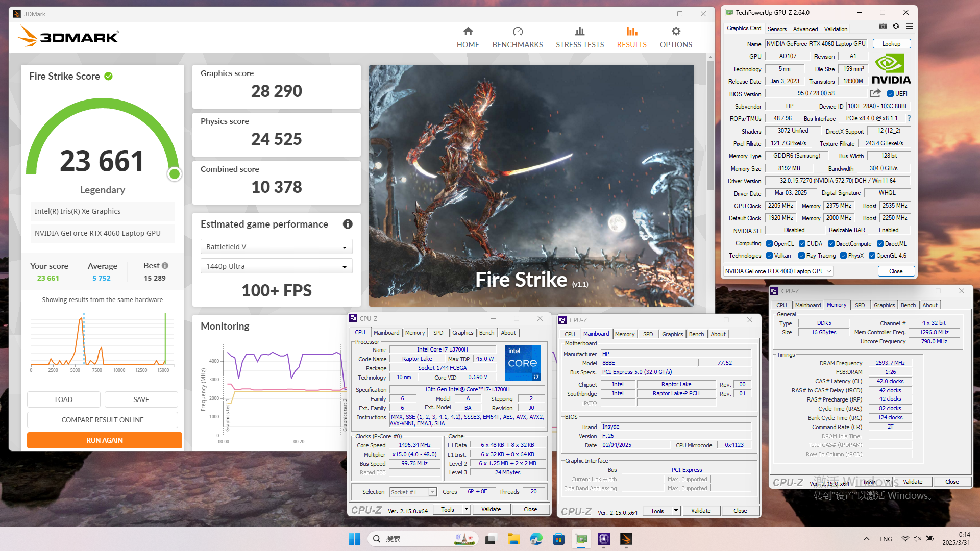Open the OPTIONS gear icon
Image resolution: width=980 pixels, height=551 pixels.
pos(676,32)
